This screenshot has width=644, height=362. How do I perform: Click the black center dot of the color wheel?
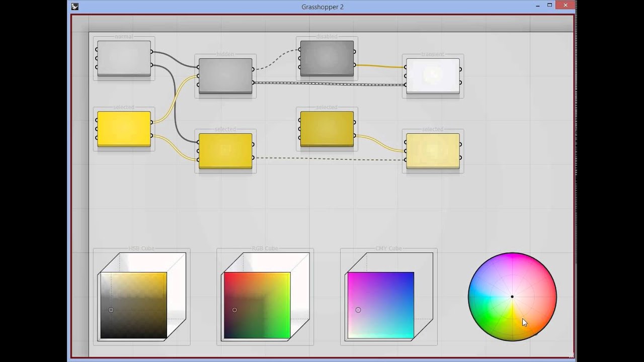point(512,297)
